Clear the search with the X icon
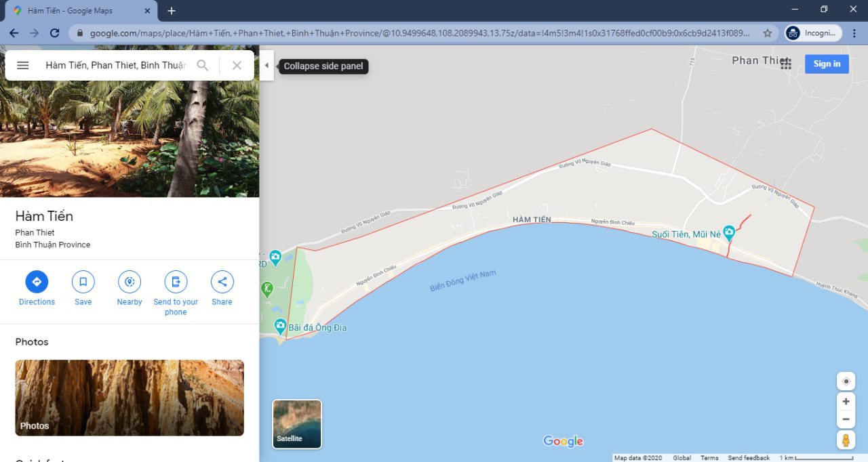Viewport: 868px width, 462px height. [237, 66]
